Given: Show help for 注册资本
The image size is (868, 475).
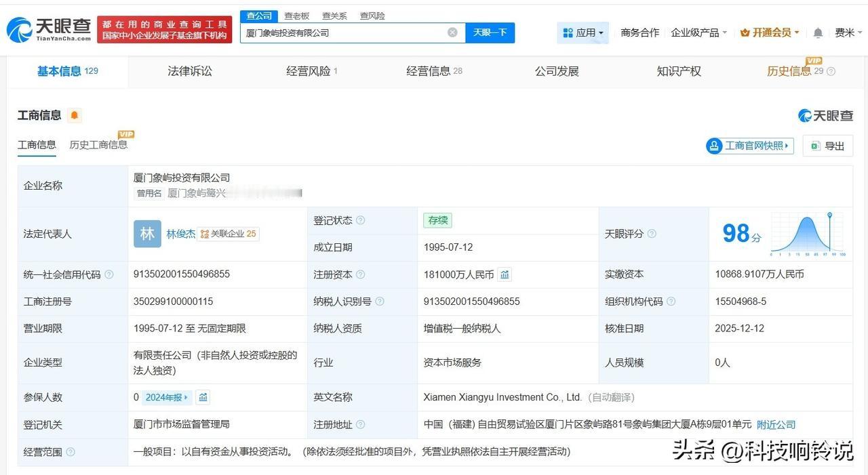Looking at the screenshot, I should tap(361, 274).
